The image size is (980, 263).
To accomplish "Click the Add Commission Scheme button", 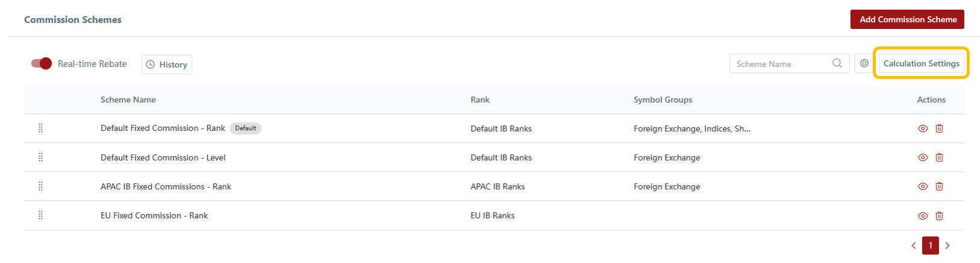I will 907,19.
